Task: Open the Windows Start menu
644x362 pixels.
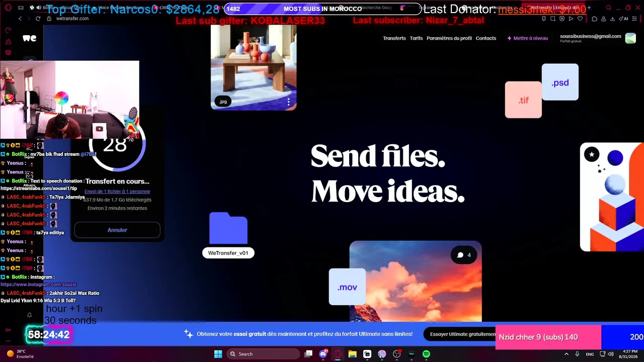Action: 218,354
